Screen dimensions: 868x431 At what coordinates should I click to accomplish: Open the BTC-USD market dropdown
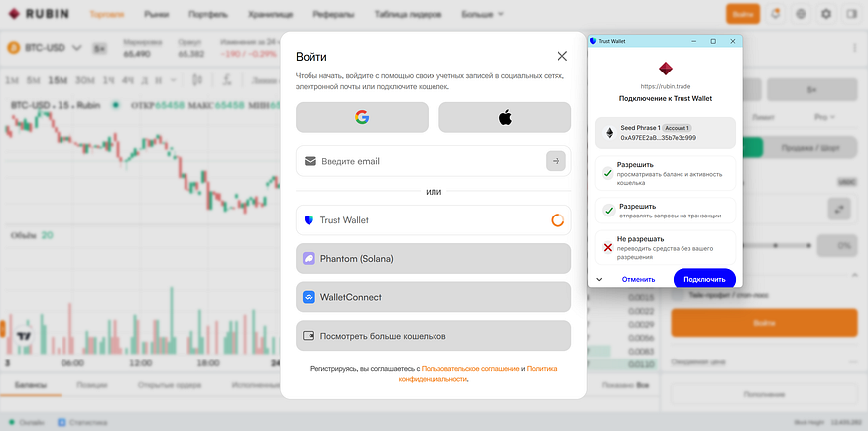[45, 48]
